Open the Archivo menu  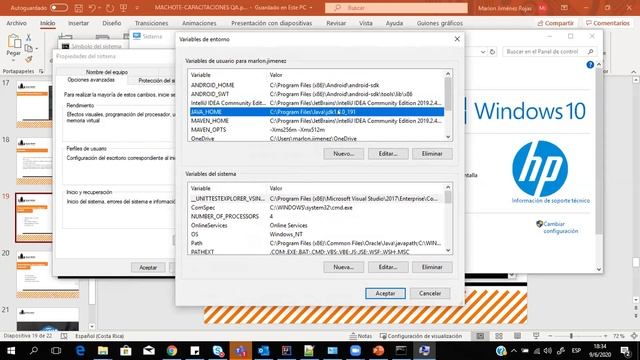click(16, 23)
